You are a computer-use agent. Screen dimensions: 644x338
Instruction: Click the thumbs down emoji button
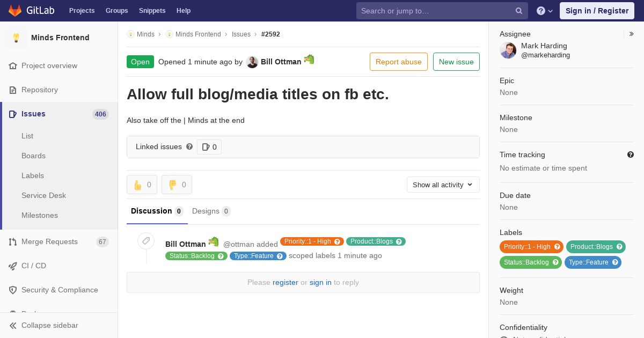click(177, 185)
